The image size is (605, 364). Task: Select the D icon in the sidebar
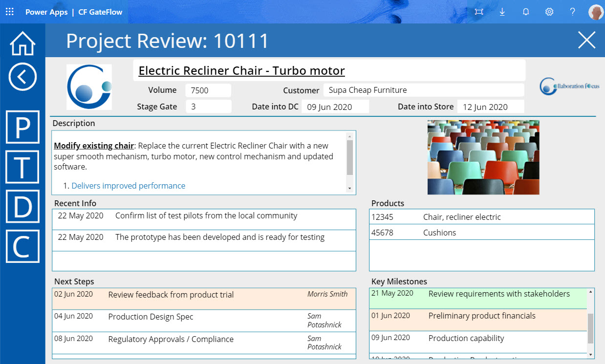coord(22,207)
